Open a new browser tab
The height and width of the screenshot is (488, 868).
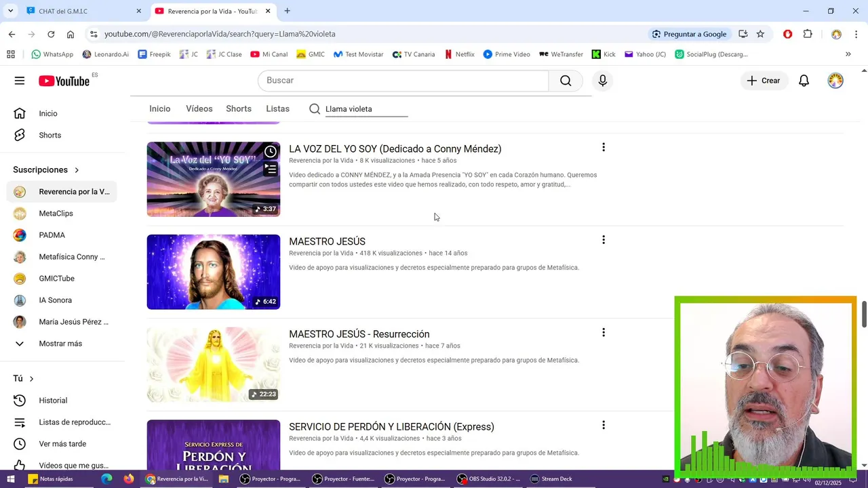tap(288, 11)
